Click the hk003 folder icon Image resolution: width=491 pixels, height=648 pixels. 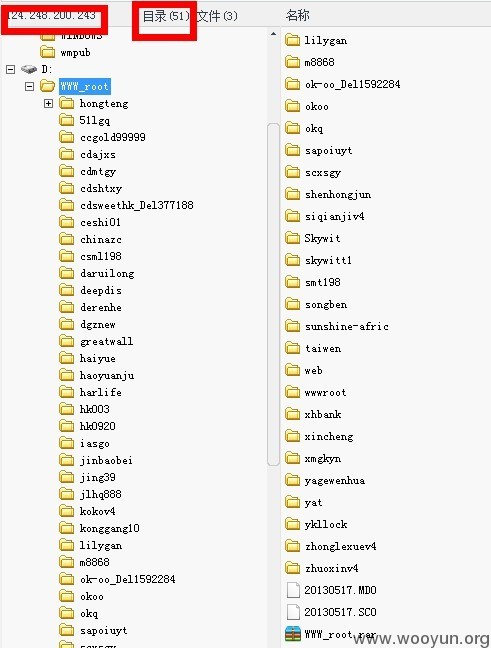click(x=67, y=409)
